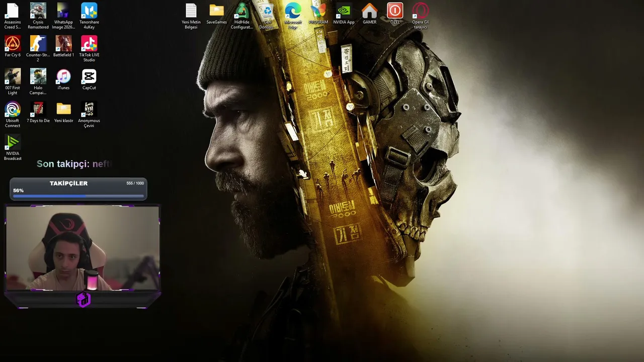Click the 7 Days to Die icon
The width and height of the screenshot is (644, 362).
(38, 112)
